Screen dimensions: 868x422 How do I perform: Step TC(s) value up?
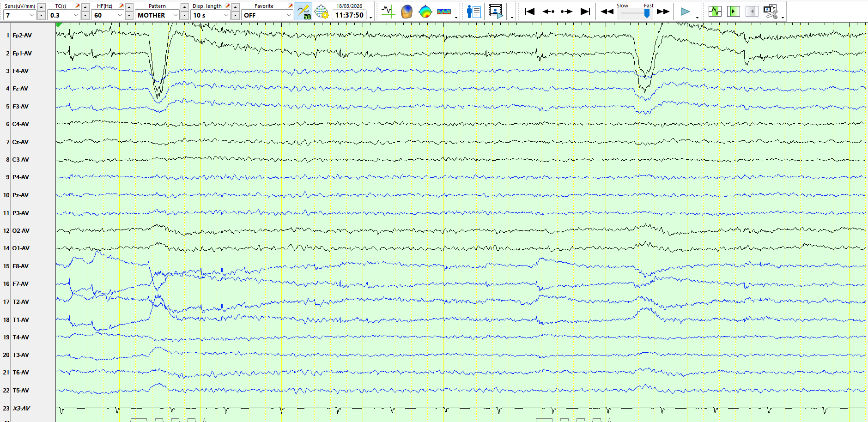[x=85, y=7]
